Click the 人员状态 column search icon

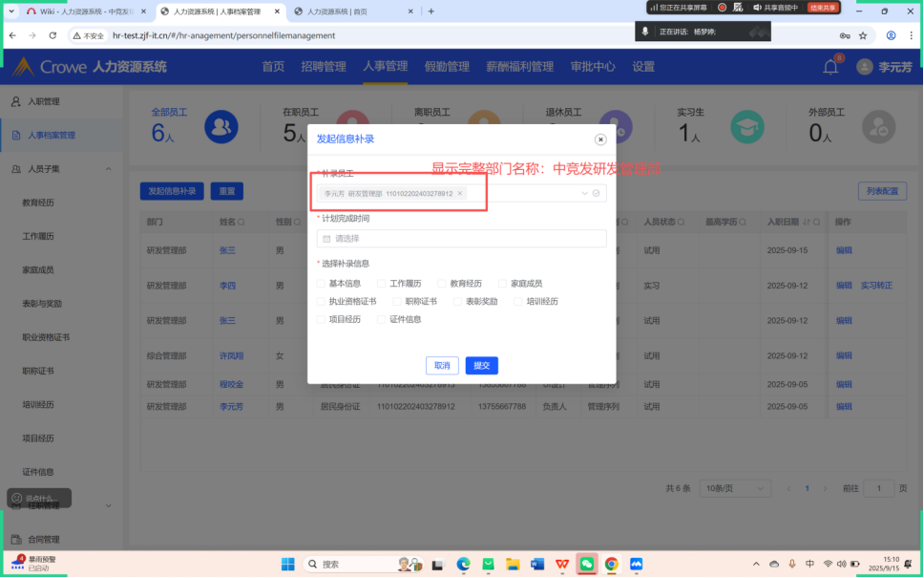pos(682,223)
